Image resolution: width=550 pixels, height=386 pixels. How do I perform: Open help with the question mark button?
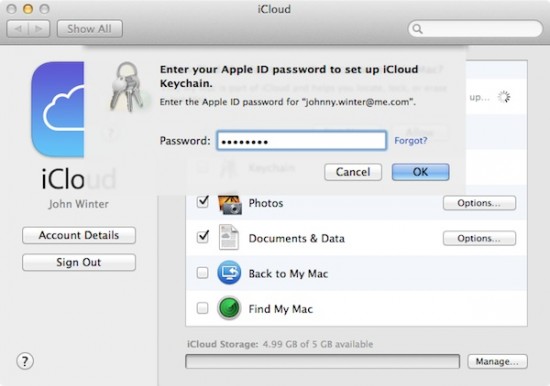[x=25, y=361]
